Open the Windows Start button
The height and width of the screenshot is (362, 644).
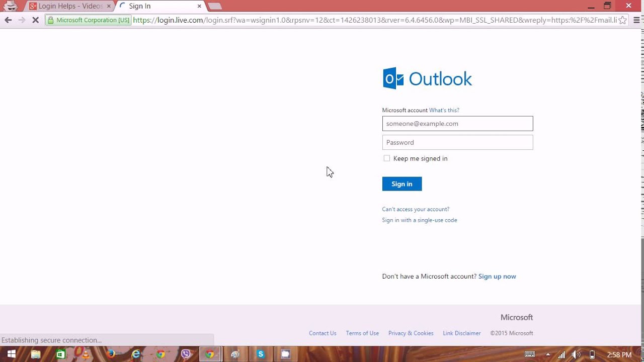pos(11,354)
